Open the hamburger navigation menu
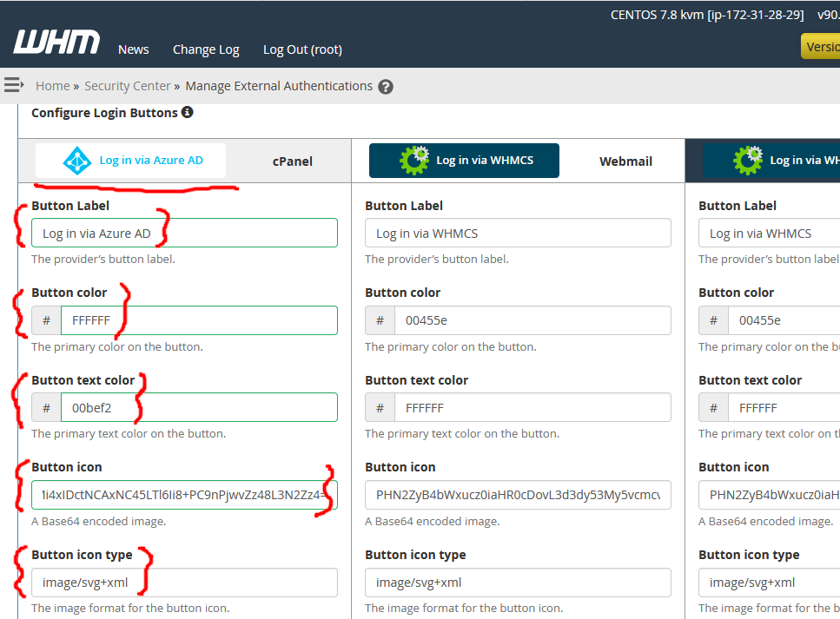The image size is (840, 619). coord(13,85)
